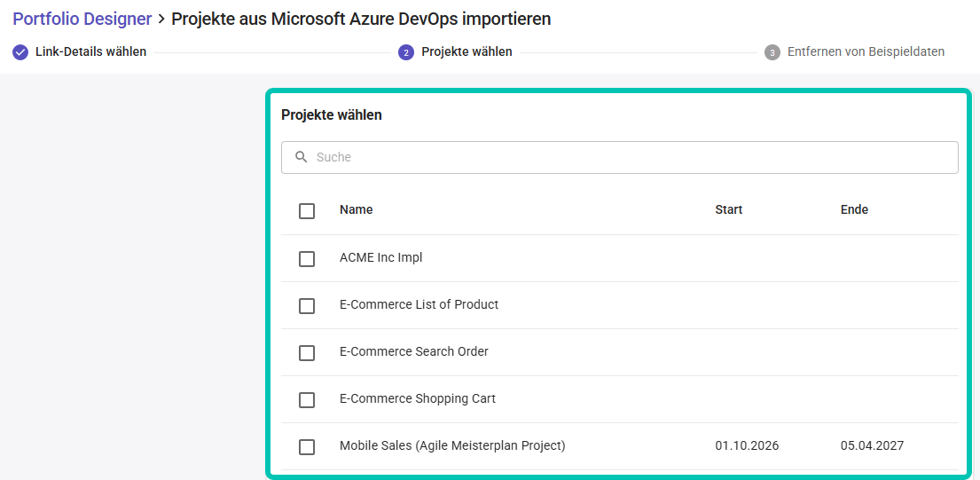Viewport: 980px width, 480px height.
Task: Click the step 3 circle icon
Action: tap(772, 52)
